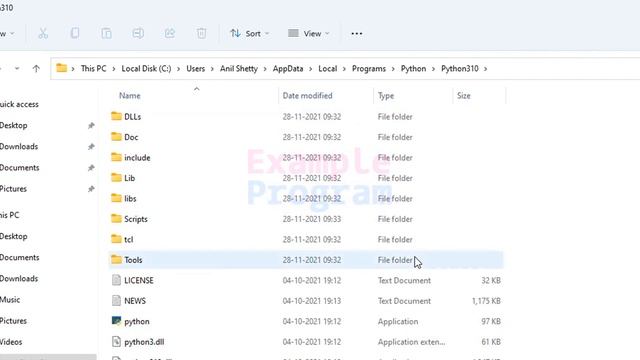This screenshot has height=360, width=640.
Task: Open pinned Desktop in Quick access
Action: pyautogui.click(x=13, y=126)
